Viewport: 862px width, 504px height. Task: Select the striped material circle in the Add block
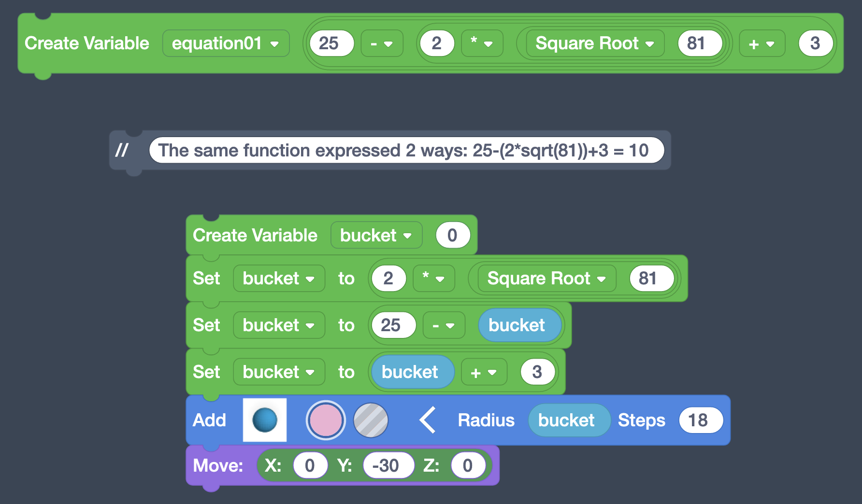coord(371,420)
